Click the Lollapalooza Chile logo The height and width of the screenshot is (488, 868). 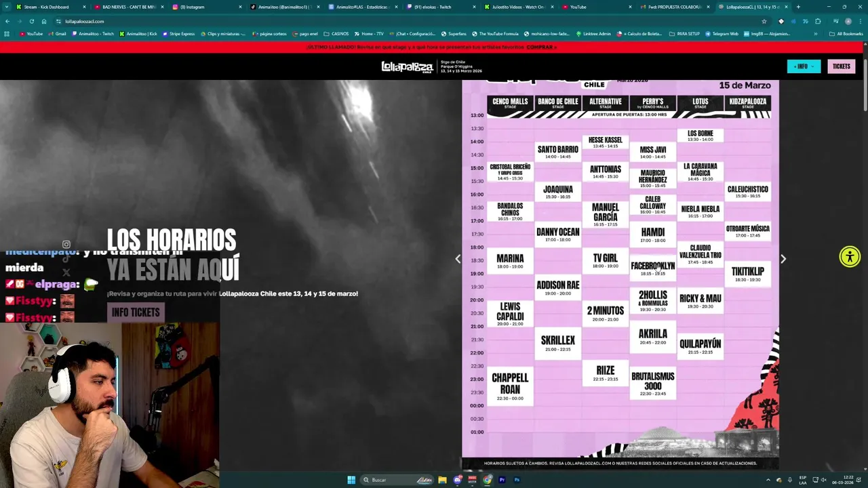[407, 66]
